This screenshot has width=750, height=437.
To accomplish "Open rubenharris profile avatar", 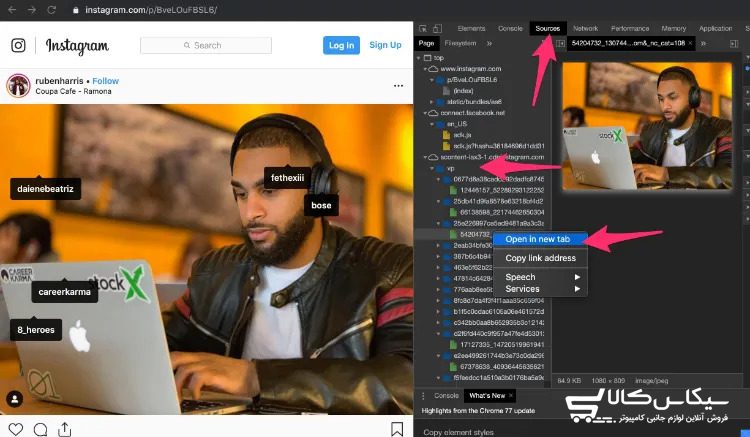I will (18, 86).
